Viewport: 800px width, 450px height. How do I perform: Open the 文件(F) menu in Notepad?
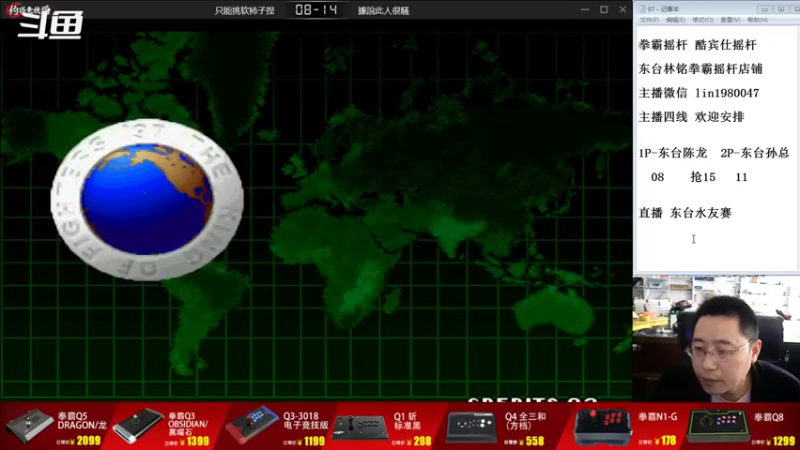click(x=648, y=20)
